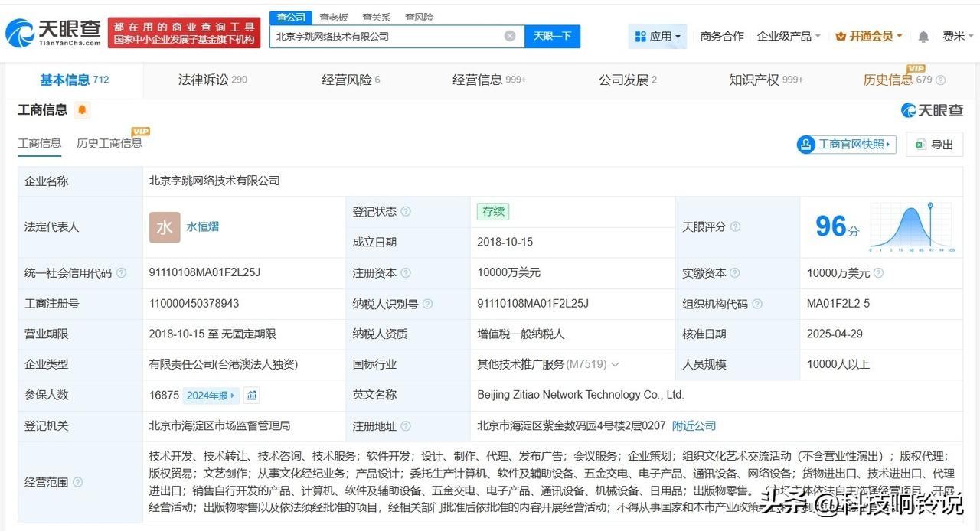Open the 工商官网快照 button
The image size is (980, 531).
click(846, 144)
